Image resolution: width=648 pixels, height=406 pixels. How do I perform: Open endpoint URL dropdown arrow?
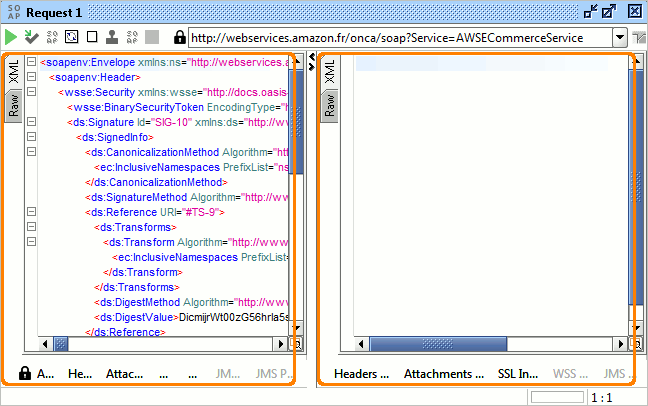[619, 38]
